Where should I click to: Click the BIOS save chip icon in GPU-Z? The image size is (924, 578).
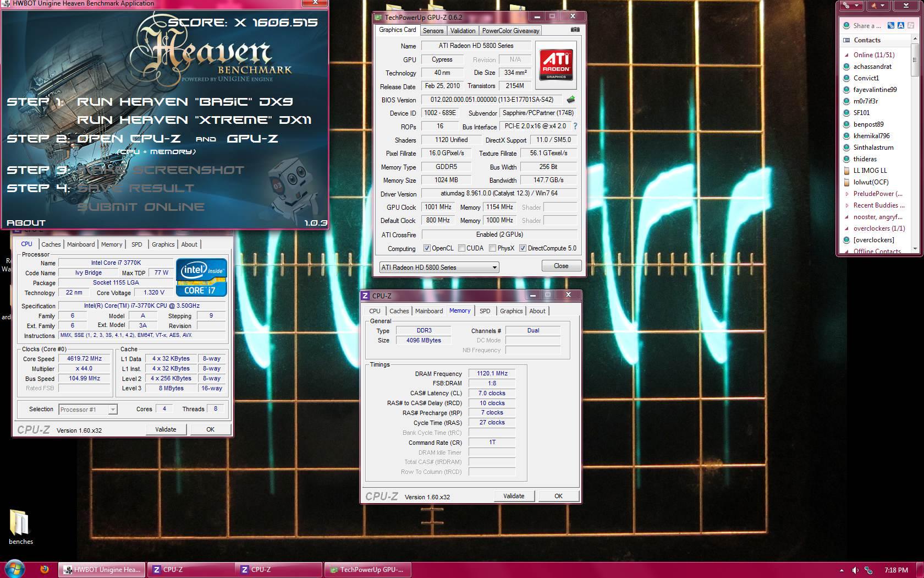pos(571,100)
